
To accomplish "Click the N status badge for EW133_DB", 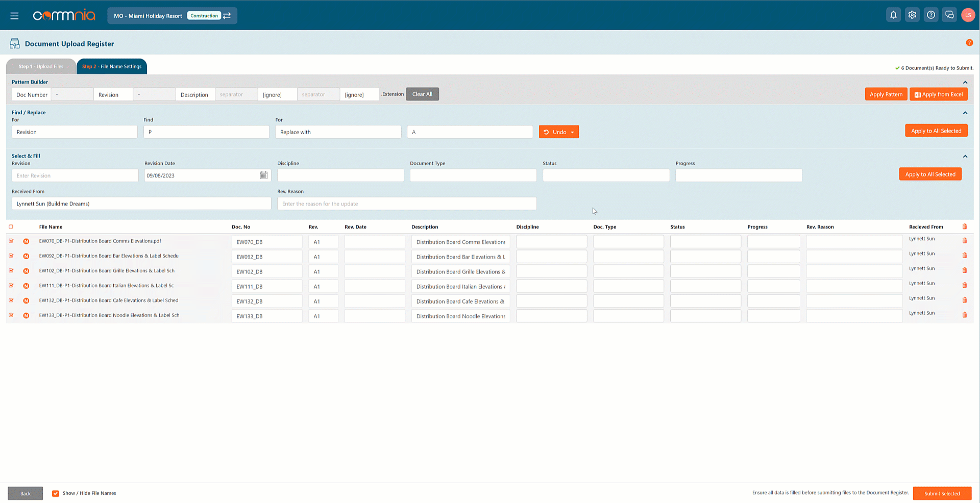I will click(26, 316).
